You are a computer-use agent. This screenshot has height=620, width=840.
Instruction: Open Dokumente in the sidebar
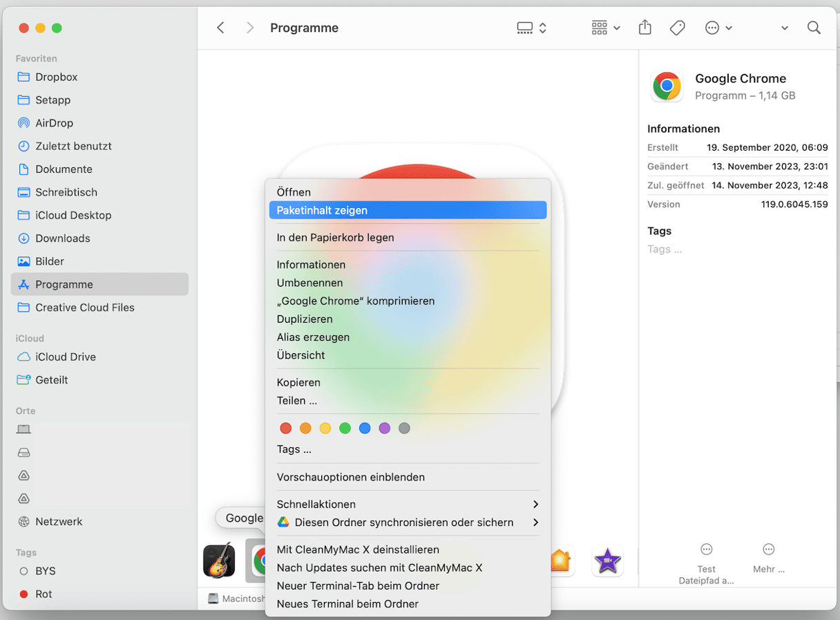pos(99,169)
